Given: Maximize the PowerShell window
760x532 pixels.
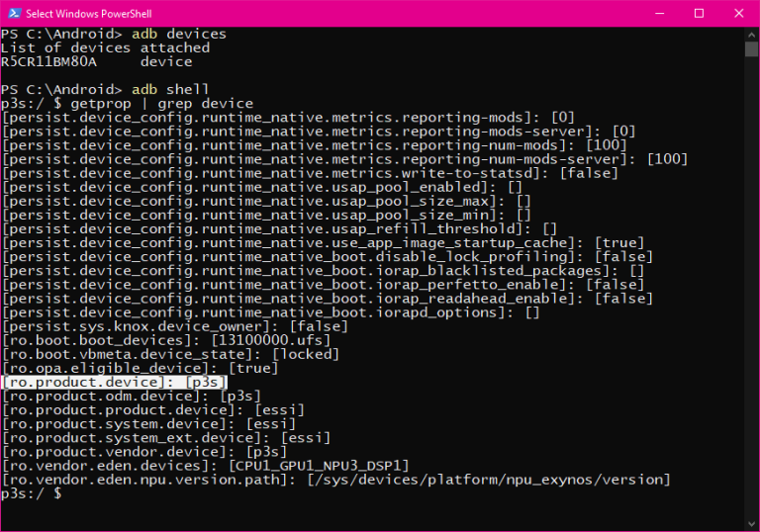Looking at the screenshot, I should [699, 13].
